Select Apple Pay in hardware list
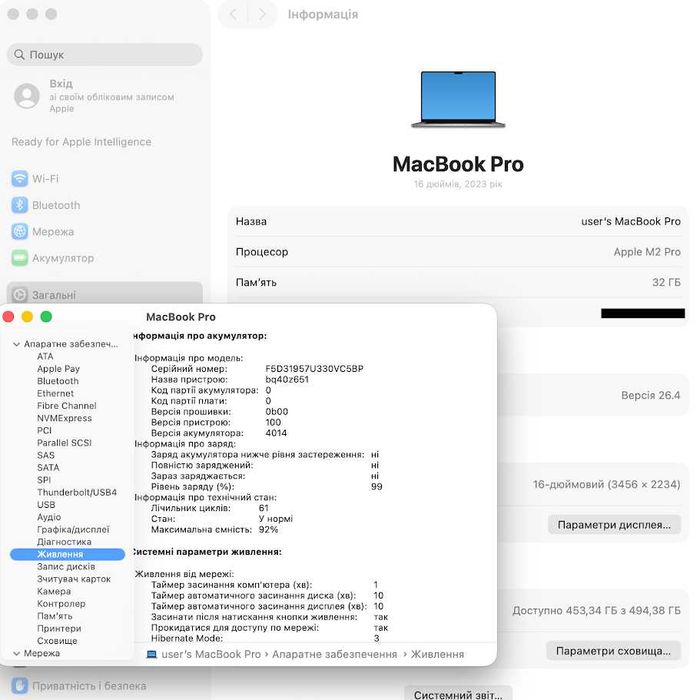This screenshot has height=700, width=700. click(58, 369)
